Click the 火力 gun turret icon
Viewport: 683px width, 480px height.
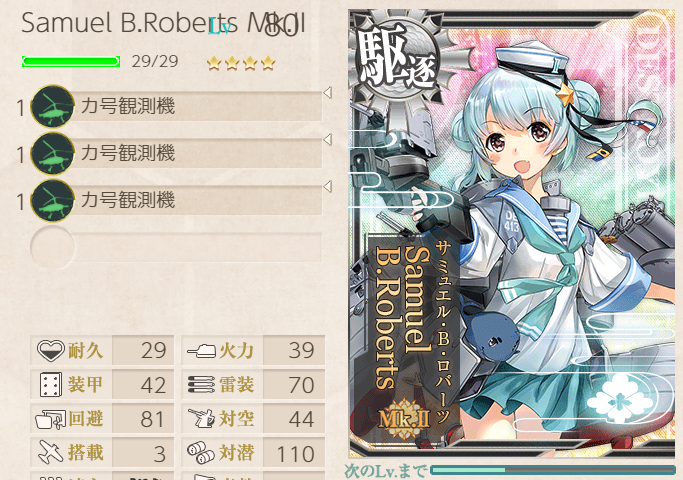pyautogui.click(x=202, y=351)
